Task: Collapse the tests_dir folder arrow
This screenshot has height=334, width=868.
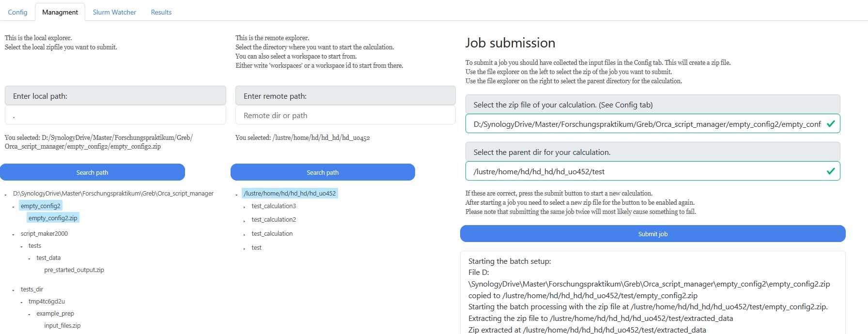Action: [x=14, y=290]
